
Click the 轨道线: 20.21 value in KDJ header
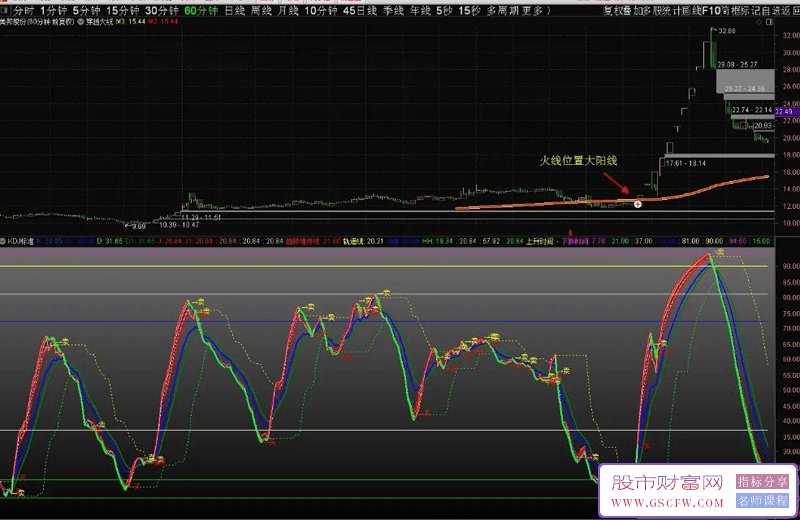pos(363,241)
